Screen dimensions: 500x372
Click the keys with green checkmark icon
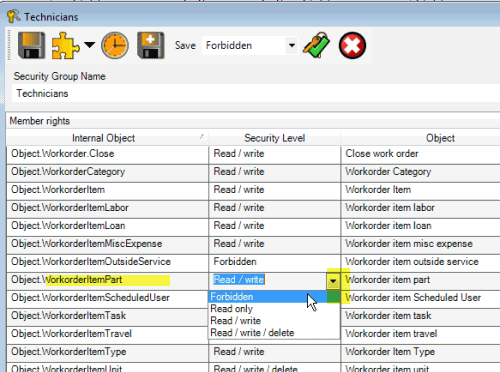point(316,45)
